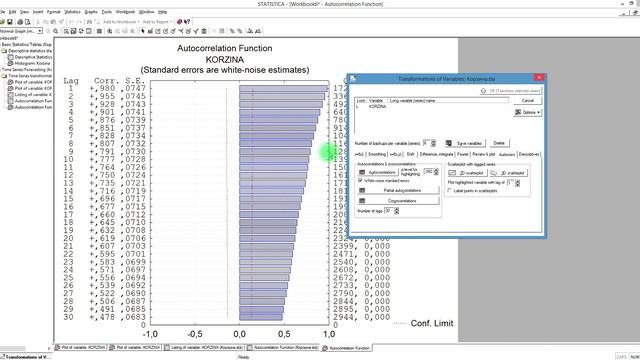Click the Find binoculars toolbar icon
640x360 pixels.
coord(89,22)
